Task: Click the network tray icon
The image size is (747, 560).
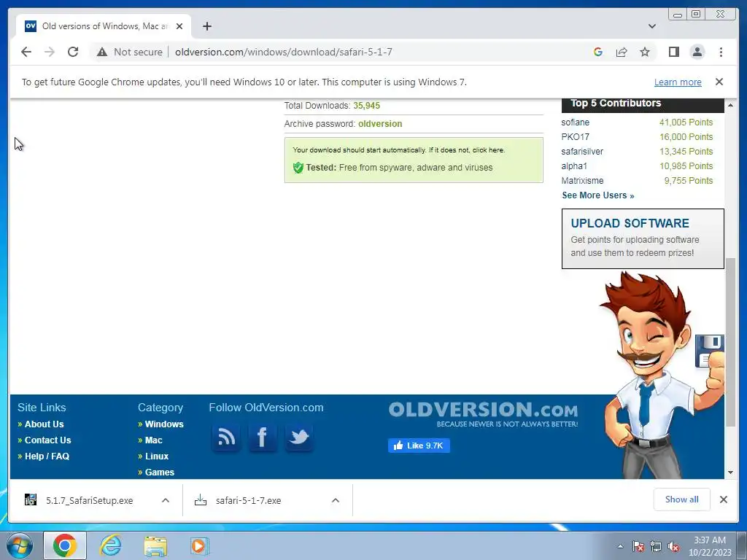Action: click(x=656, y=547)
